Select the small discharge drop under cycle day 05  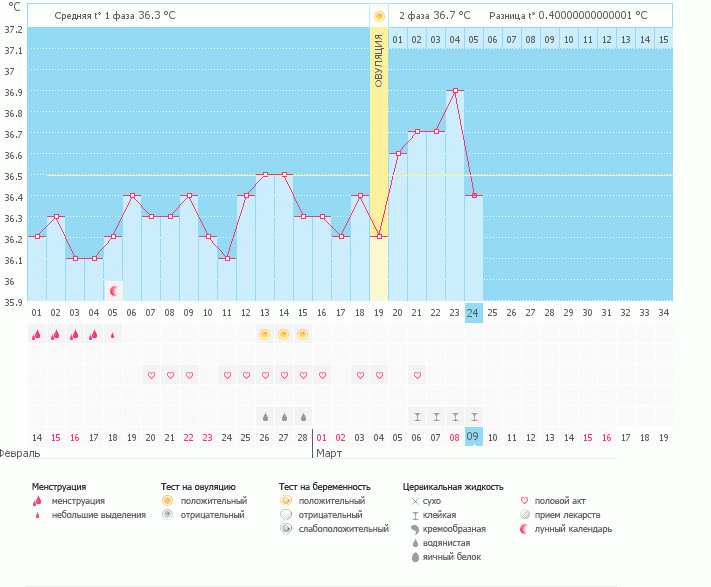click(x=113, y=335)
